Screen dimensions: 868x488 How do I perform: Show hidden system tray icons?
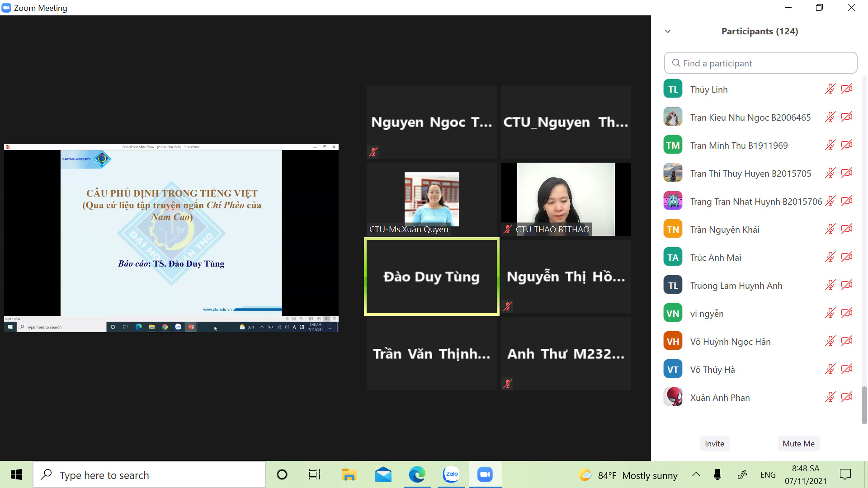tap(696, 474)
